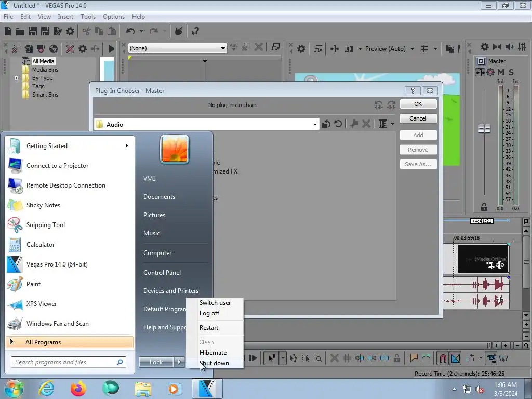Click the Master bus automation settings icon

pyautogui.click(x=490, y=72)
